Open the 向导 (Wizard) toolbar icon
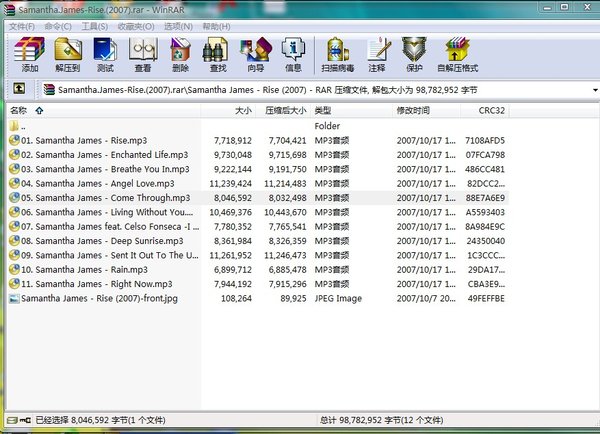The width and height of the screenshot is (600, 434). (256, 50)
